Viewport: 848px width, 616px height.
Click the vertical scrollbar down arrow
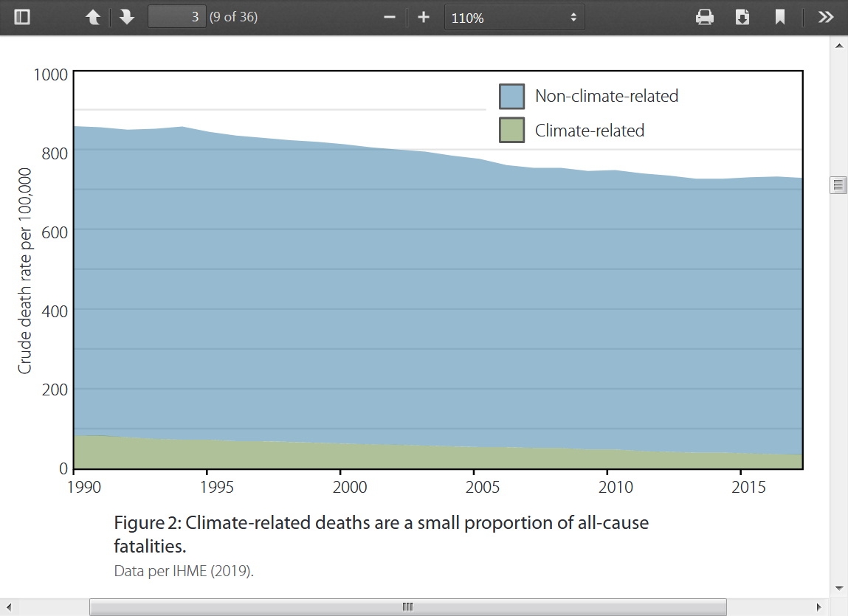(838, 588)
